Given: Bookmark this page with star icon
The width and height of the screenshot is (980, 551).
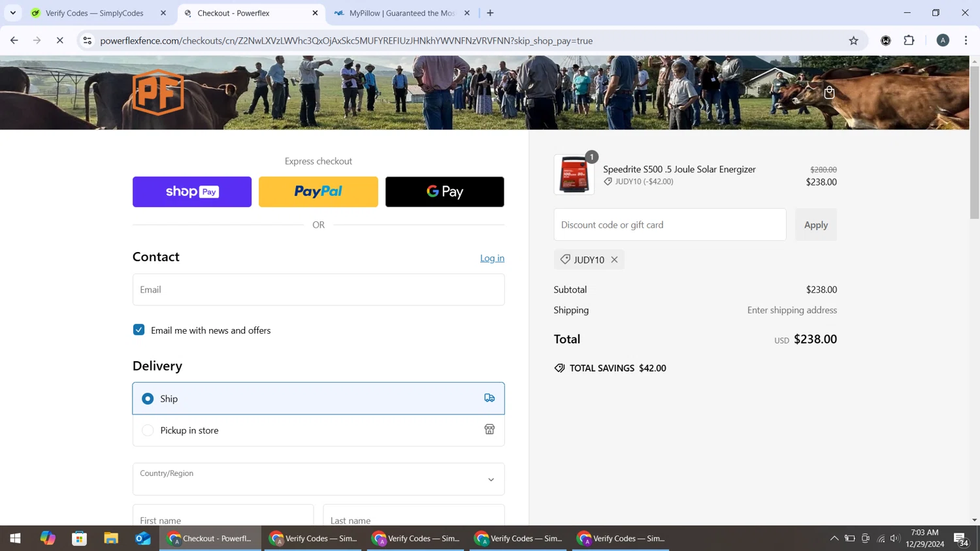Looking at the screenshot, I should (x=853, y=40).
